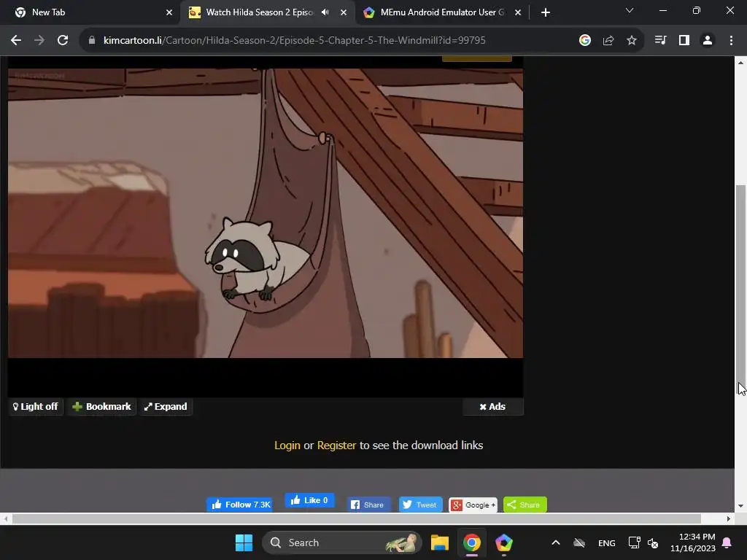
Task: Open MEmu emulator from taskbar
Action: (503, 542)
